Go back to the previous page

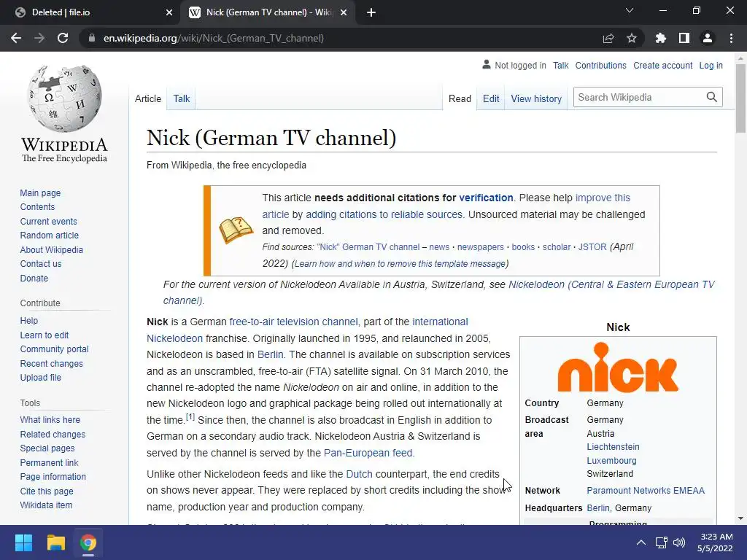coord(16,38)
